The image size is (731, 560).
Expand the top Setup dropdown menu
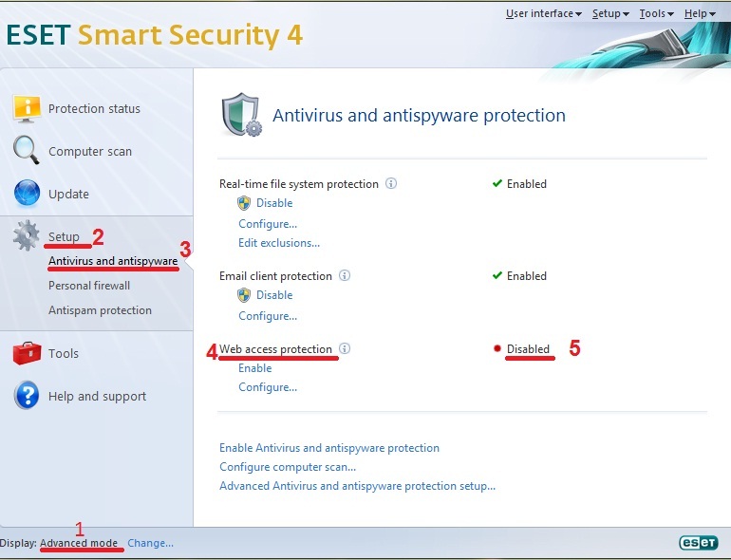tap(610, 13)
